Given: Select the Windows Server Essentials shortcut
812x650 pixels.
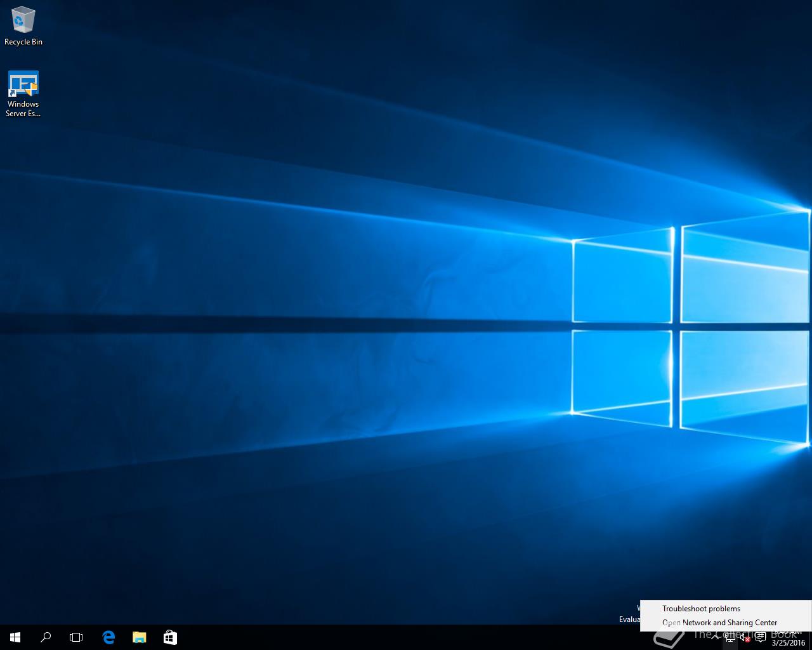Looking at the screenshot, I should coord(23,94).
